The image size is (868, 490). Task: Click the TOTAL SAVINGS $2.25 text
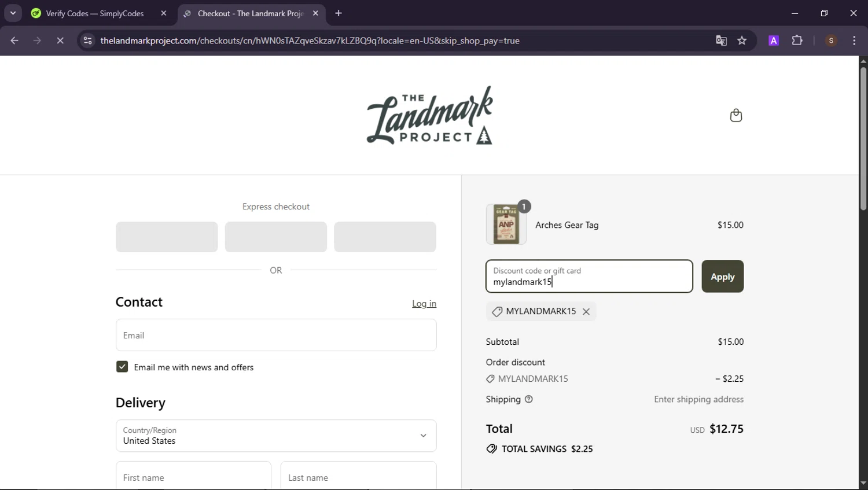coord(547,449)
